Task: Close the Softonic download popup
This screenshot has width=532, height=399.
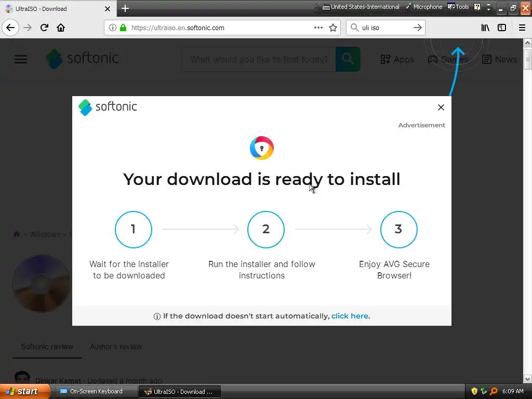Action: point(441,107)
